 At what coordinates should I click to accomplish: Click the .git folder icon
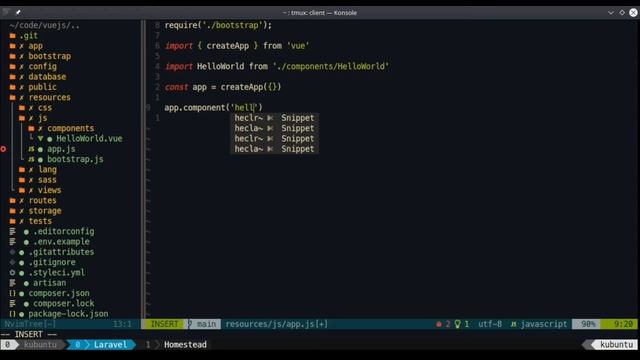click(x=13, y=36)
